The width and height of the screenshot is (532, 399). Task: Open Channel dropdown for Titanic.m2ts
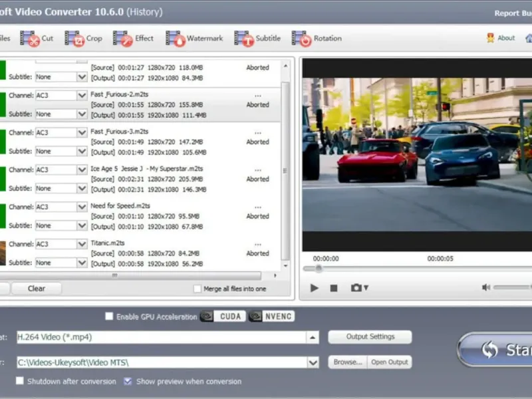(82, 244)
